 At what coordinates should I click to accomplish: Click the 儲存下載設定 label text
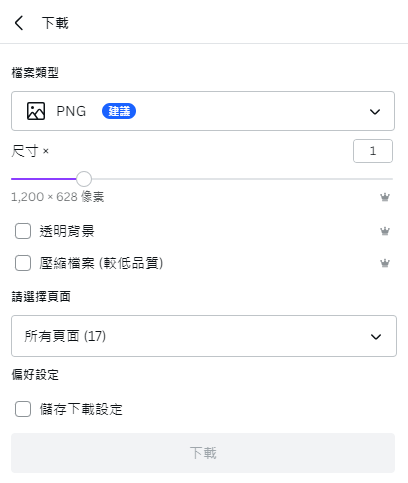(81, 409)
